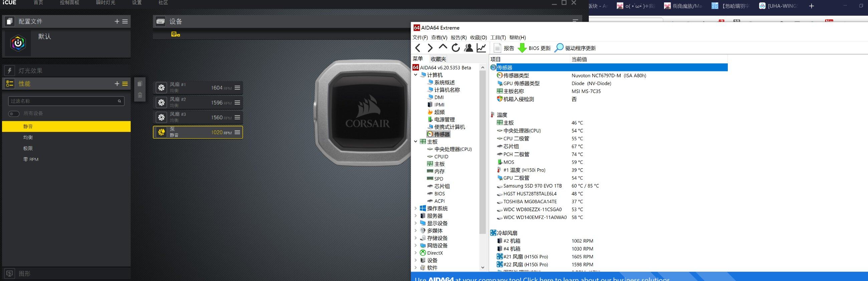Screen dimensions: 868x281
Task: Click 报告 report button in AIDA64
Action: 504,48
